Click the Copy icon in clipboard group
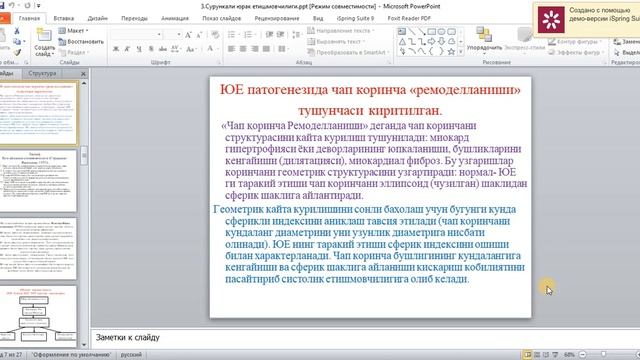Viewport: 640px width, 360px height. point(17,42)
